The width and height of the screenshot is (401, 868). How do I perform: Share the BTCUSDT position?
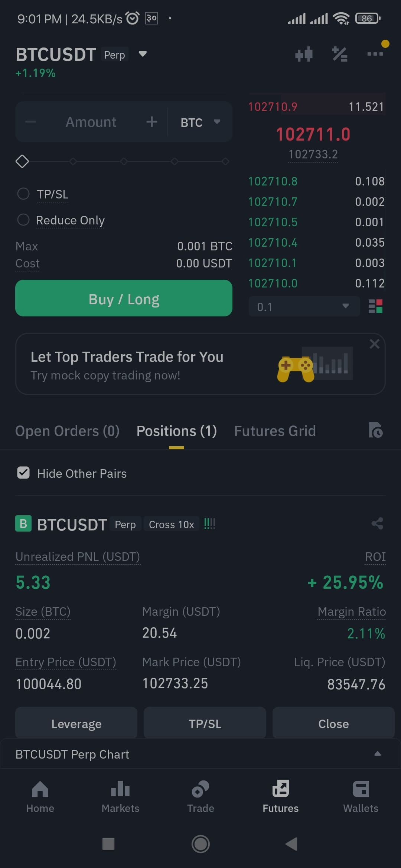pyautogui.click(x=377, y=524)
